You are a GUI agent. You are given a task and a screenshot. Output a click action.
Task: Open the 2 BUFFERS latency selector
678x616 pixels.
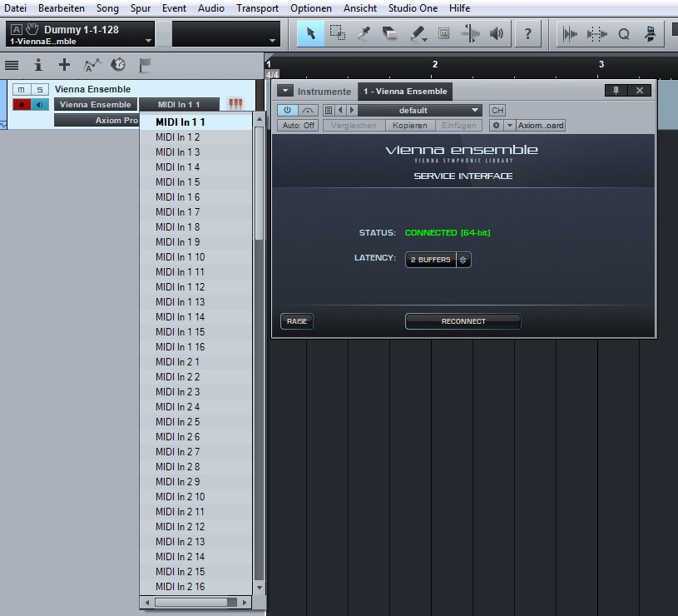tap(438, 260)
